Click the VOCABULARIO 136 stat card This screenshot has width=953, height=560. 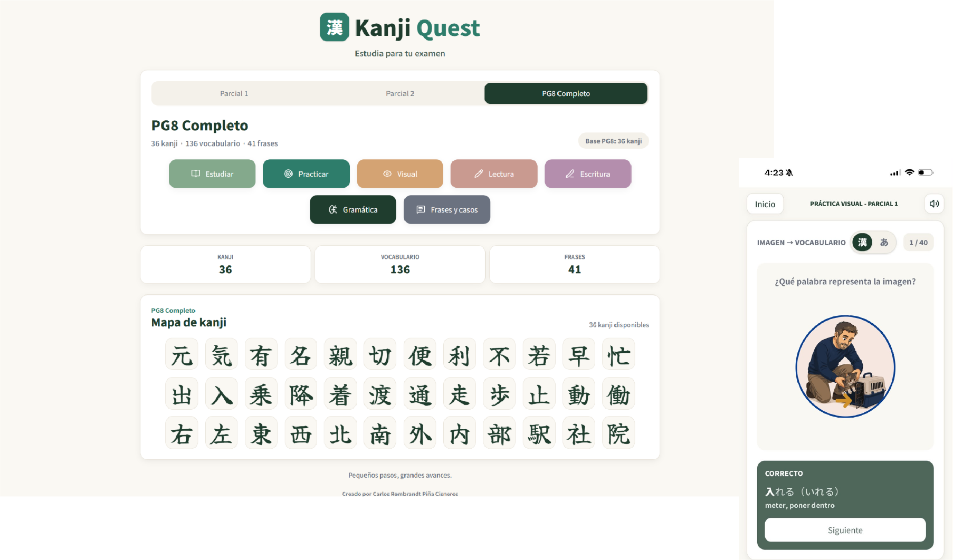coord(400,264)
